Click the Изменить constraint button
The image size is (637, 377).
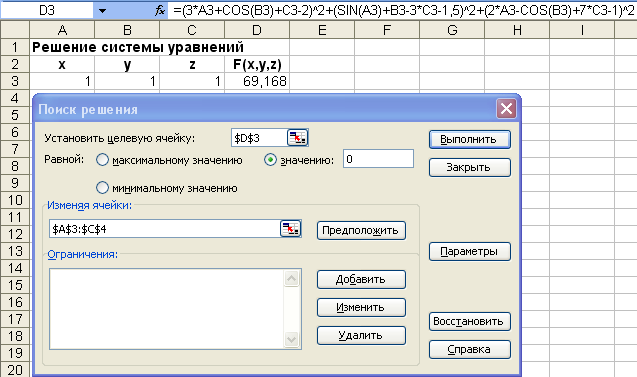[x=361, y=308]
